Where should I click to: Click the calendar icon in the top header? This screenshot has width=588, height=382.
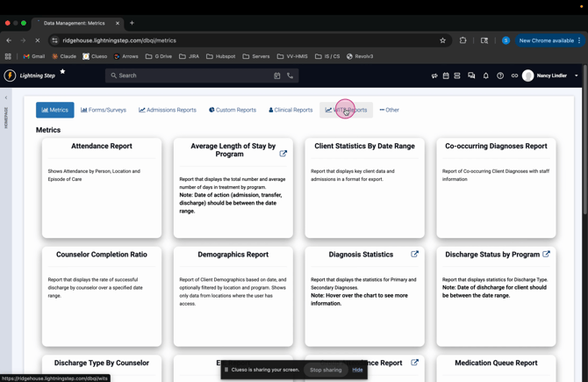[x=446, y=76]
